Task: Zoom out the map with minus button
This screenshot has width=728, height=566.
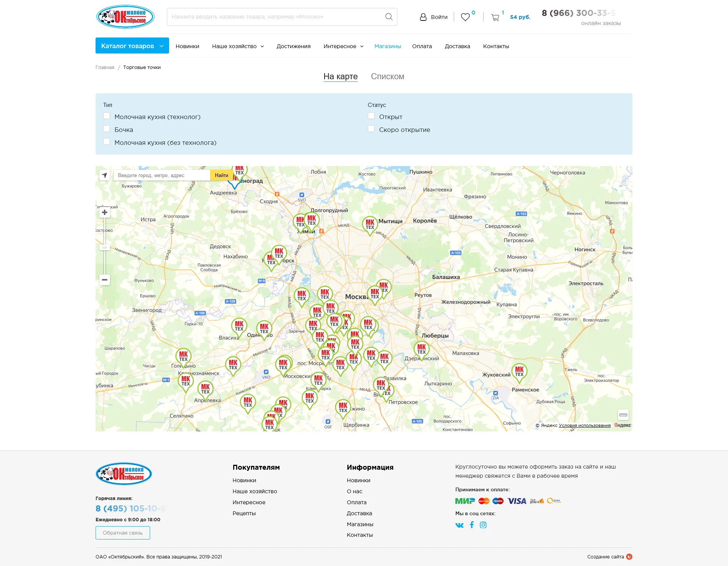Action: [105, 280]
